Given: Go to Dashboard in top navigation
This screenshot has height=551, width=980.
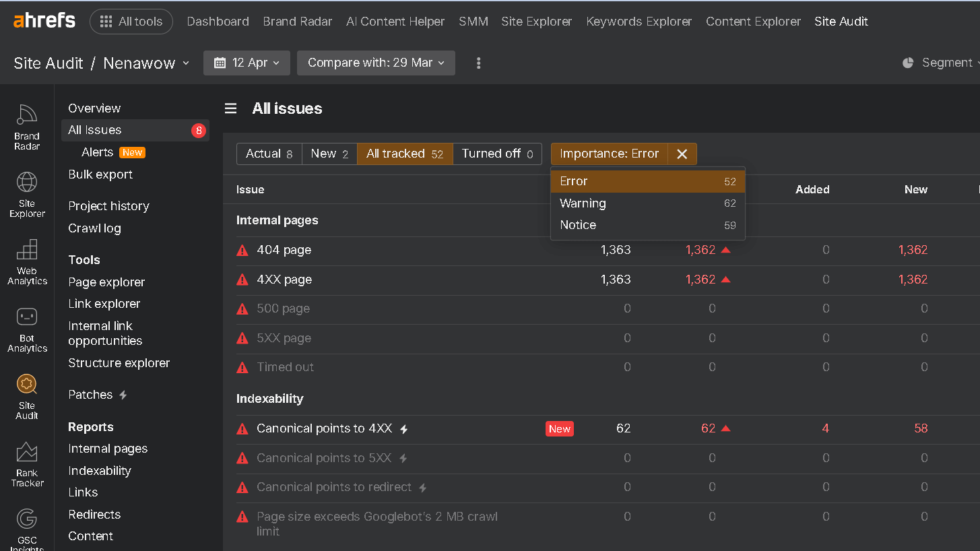Looking at the screenshot, I should click(218, 22).
